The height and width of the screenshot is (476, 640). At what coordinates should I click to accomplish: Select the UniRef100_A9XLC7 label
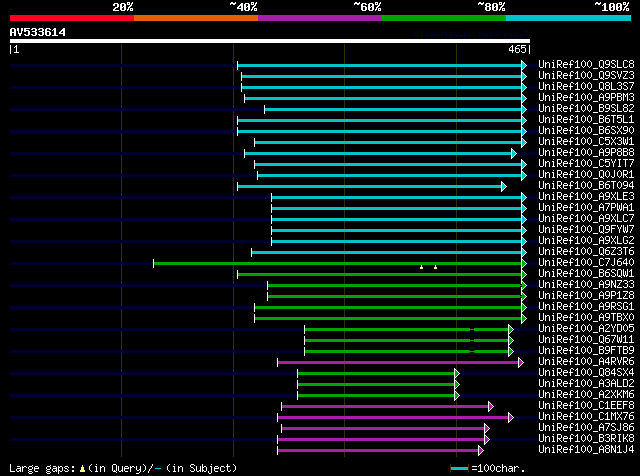point(586,218)
